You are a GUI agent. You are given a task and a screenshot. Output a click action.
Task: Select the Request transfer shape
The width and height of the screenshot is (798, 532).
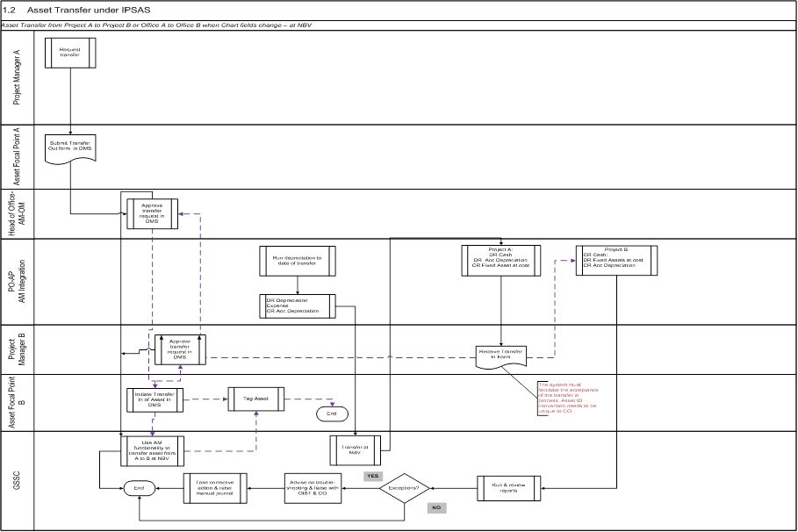pyautogui.click(x=69, y=53)
